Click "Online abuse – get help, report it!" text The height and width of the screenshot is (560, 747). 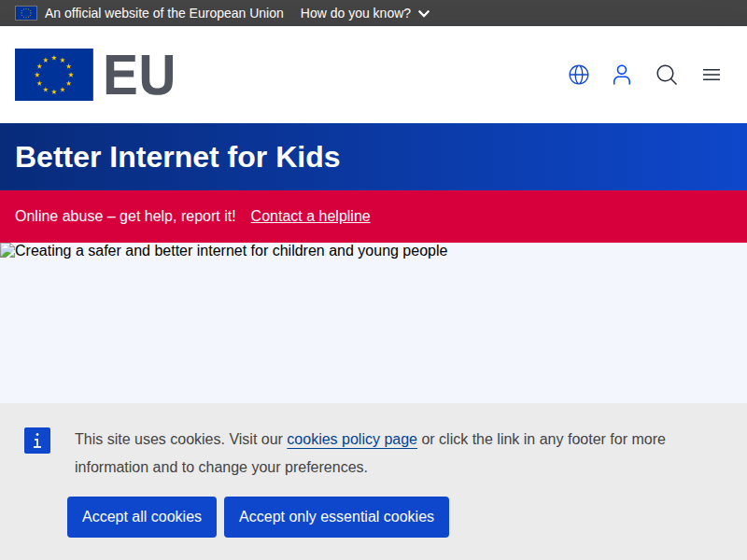(125, 216)
